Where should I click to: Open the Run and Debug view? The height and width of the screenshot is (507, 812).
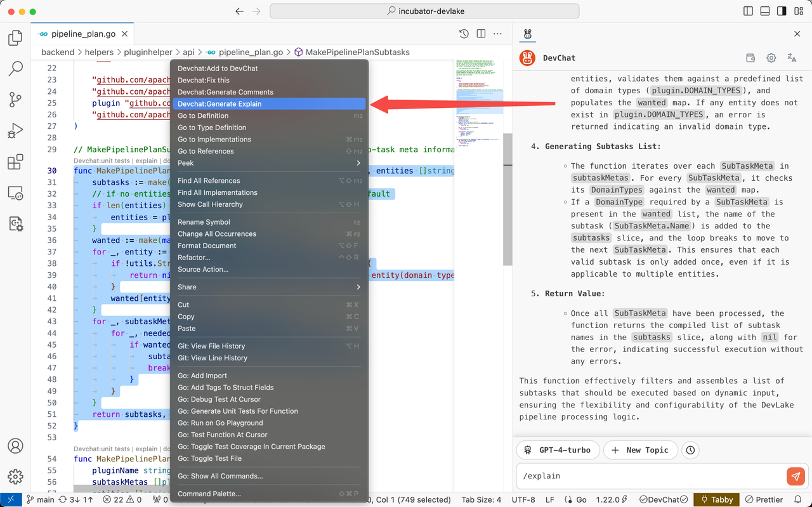15,131
